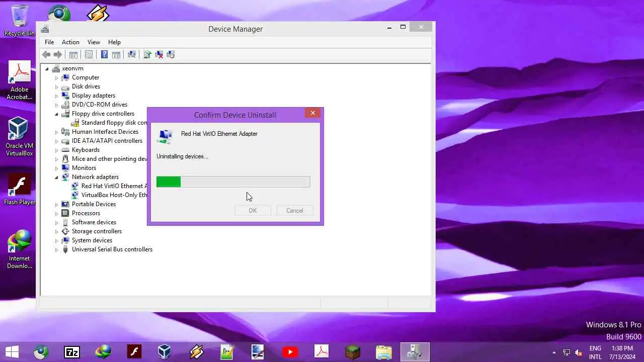Click the blue Help question-mark toolbar icon

104,55
